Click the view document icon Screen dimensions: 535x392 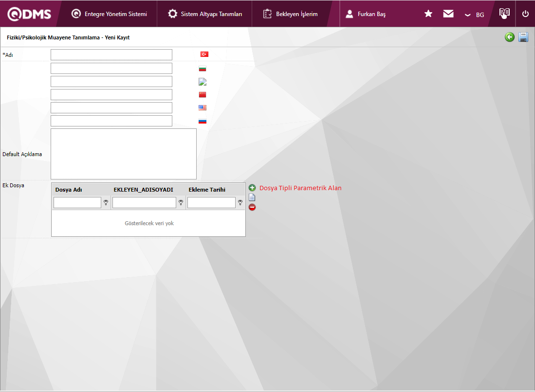tap(252, 197)
